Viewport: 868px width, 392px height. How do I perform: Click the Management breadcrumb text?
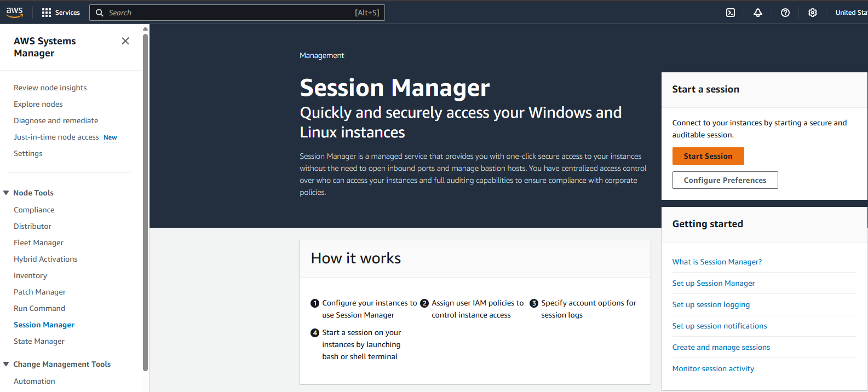pos(322,55)
